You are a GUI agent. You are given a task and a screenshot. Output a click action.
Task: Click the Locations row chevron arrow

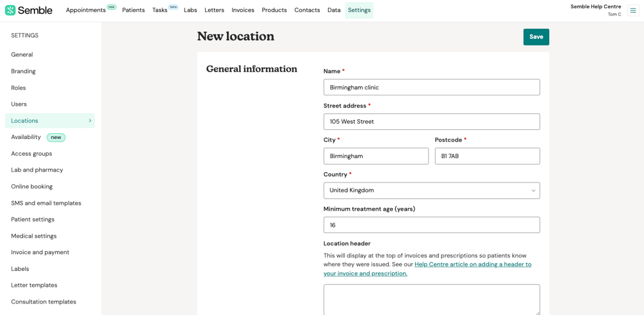pos(90,120)
